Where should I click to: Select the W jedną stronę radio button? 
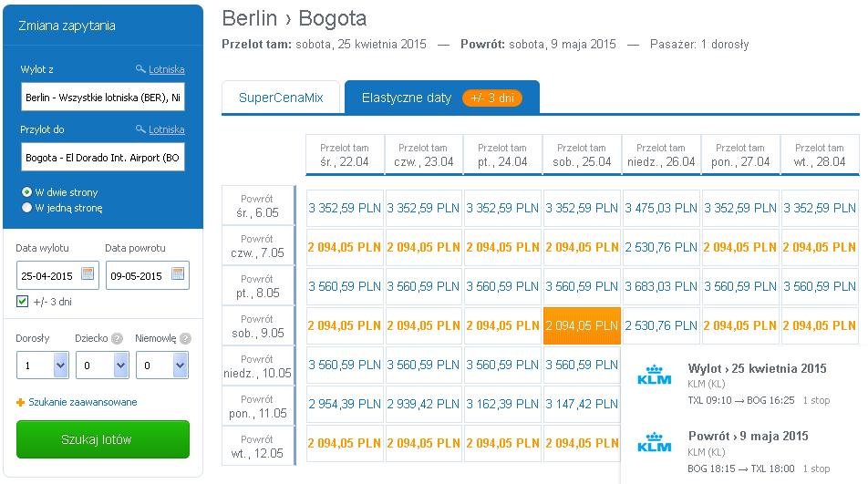coord(26,208)
